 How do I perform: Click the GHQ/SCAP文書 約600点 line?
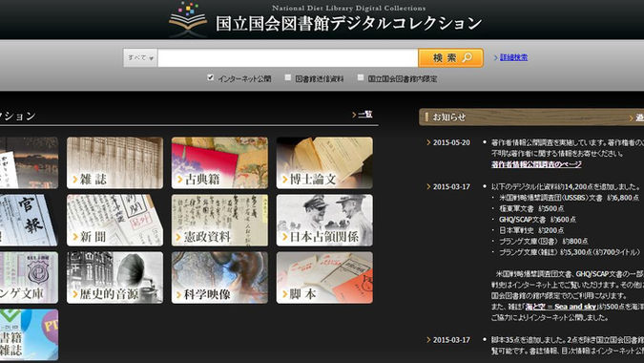point(538,220)
